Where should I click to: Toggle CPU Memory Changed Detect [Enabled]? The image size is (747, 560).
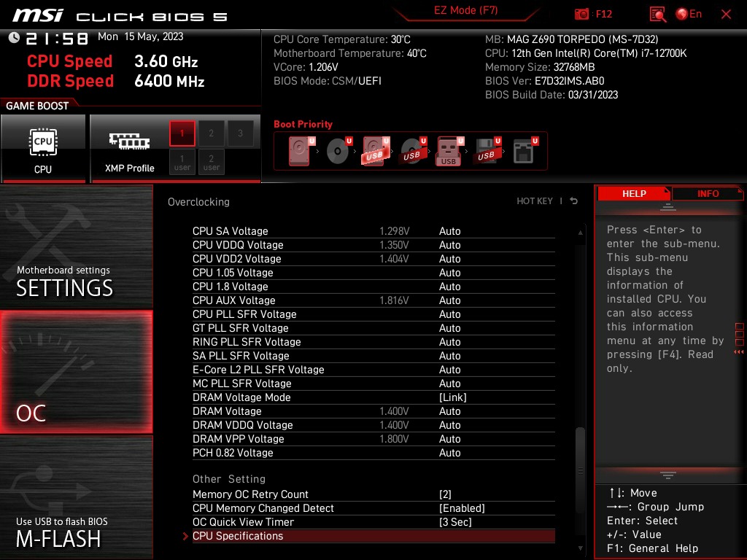pyautogui.click(x=462, y=508)
